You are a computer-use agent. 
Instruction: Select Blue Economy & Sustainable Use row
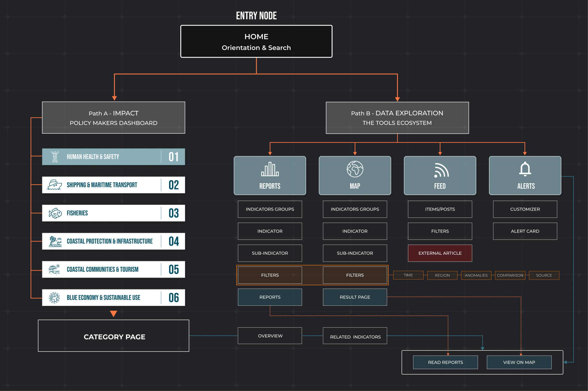[x=114, y=298]
